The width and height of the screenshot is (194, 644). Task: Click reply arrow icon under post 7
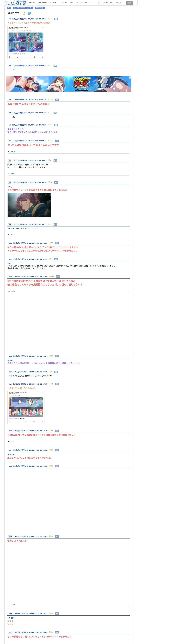point(9,174)
